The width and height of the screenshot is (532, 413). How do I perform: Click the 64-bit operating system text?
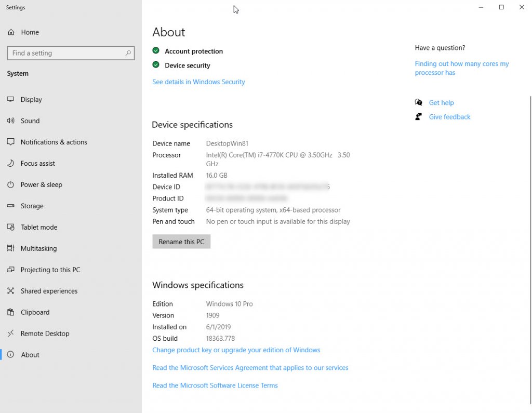pos(273,210)
